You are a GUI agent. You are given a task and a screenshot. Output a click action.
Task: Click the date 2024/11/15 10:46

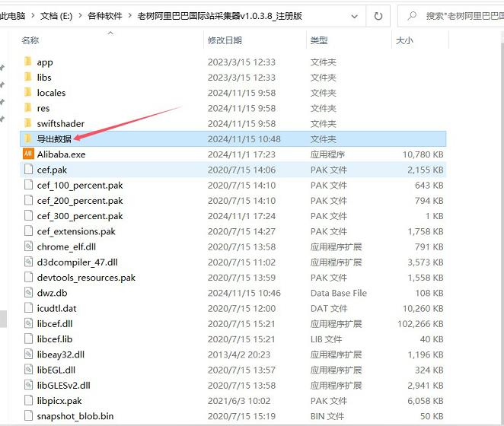(x=244, y=293)
